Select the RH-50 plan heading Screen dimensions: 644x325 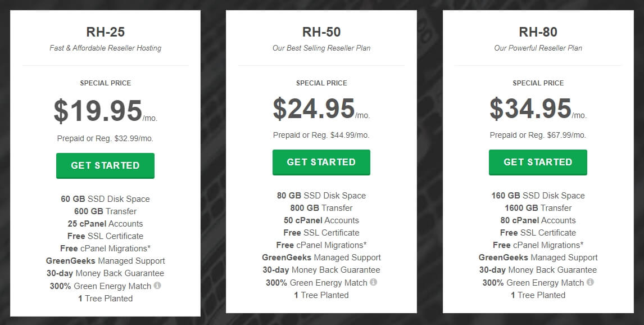pyautogui.click(x=321, y=32)
